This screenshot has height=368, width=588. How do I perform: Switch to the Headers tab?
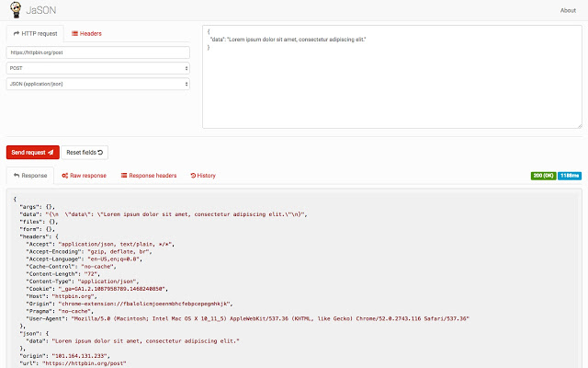[x=86, y=33]
